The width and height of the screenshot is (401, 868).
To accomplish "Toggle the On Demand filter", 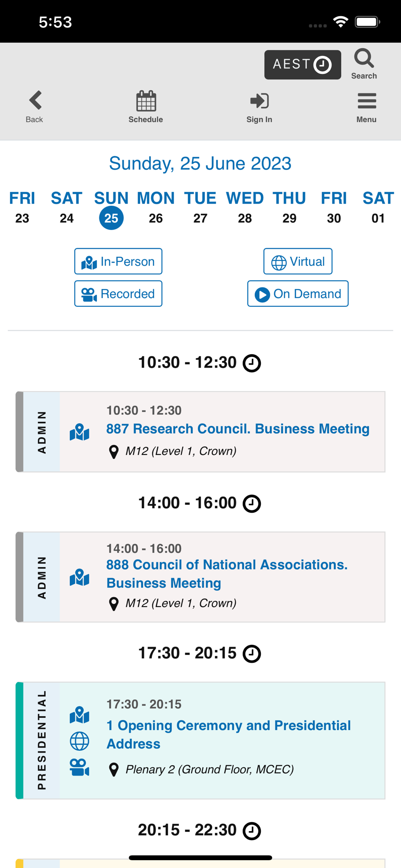I will (298, 293).
